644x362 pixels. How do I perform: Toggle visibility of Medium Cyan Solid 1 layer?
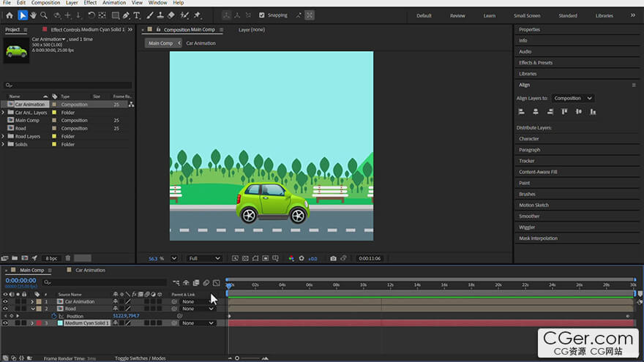pyautogui.click(x=5, y=323)
